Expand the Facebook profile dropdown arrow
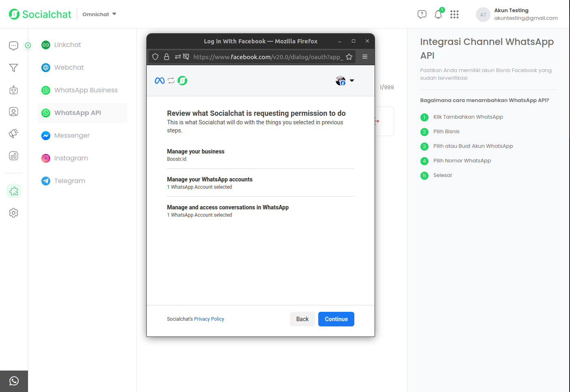 coord(352,81)
